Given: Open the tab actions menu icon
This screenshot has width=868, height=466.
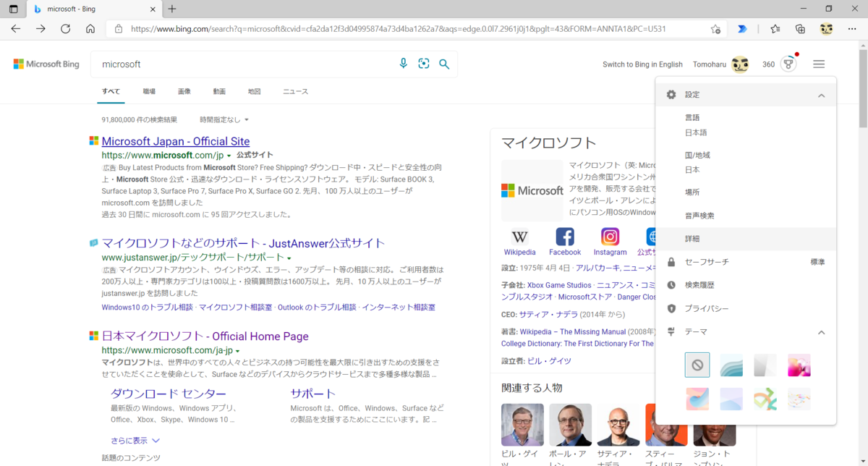Looking at the screenshot, I should coord(14,9).
